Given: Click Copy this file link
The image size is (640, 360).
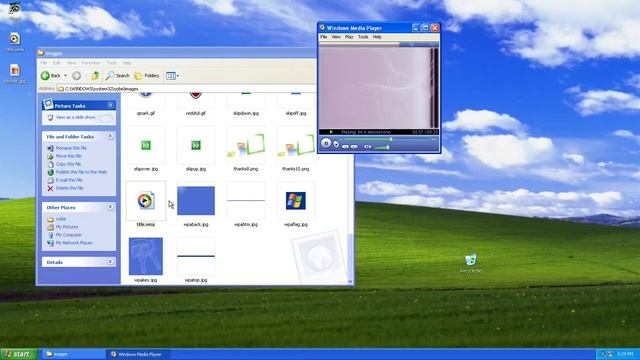Looking at the screenshot, I should tap(68, 164).
